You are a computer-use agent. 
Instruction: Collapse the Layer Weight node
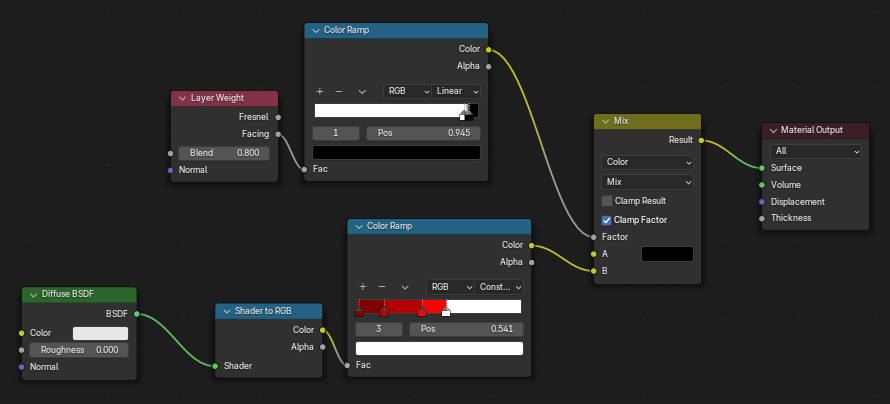pos(182,98)
